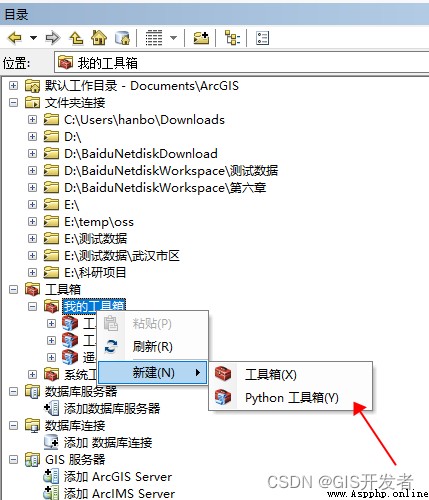Click the 位置 location input field

click(241, 63)
